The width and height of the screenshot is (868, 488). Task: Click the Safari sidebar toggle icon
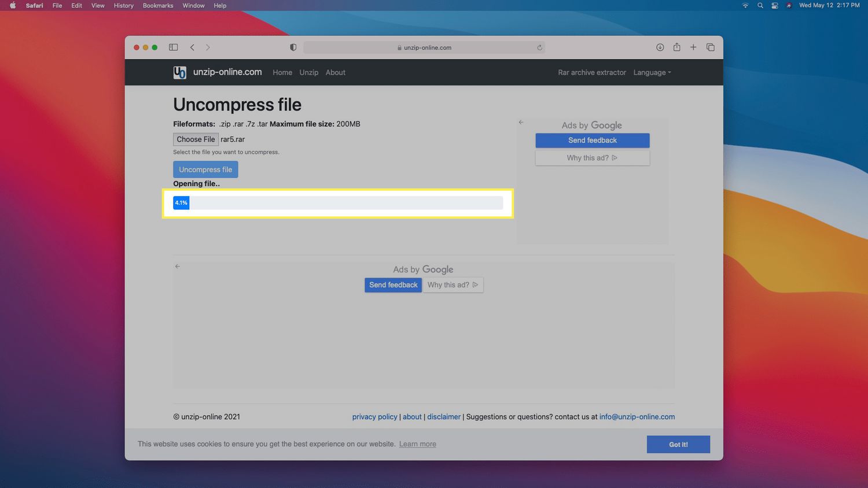[173, 47]
